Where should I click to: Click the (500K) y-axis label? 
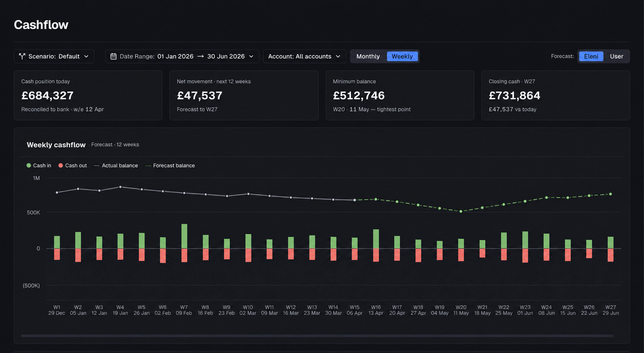[31, 285]
